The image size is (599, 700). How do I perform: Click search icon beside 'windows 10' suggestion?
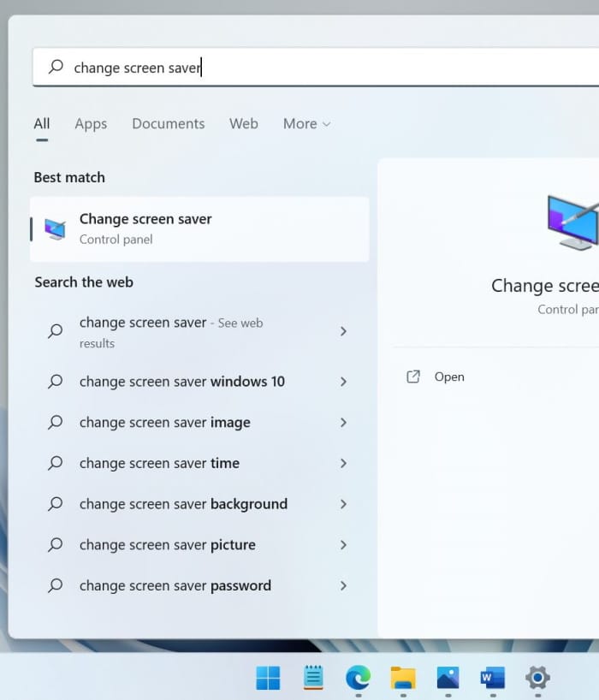click(x=56, y=382)
